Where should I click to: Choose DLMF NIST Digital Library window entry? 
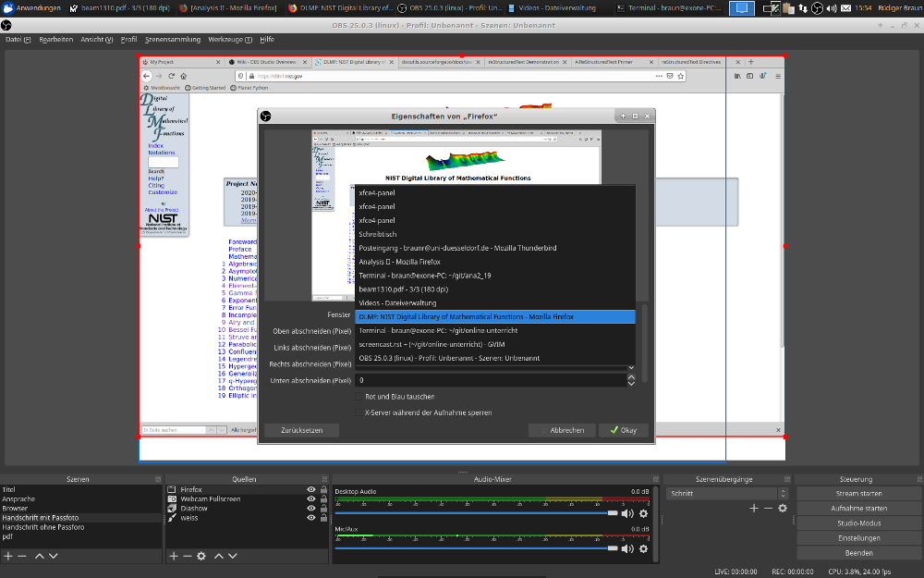pos(495,316)
